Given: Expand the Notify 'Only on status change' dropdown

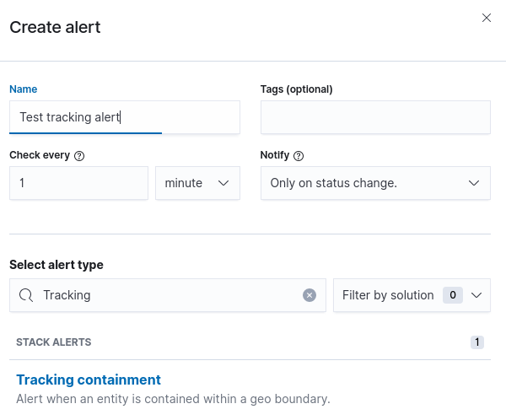Looking at the screenshot, I should point(375,183).
